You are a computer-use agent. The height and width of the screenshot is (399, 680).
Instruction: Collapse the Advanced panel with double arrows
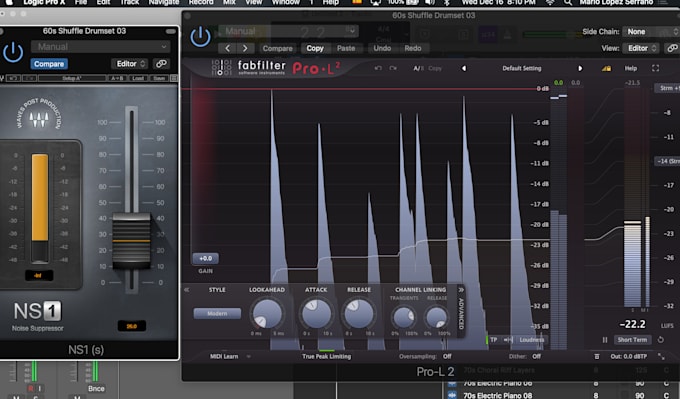point(461,289)
